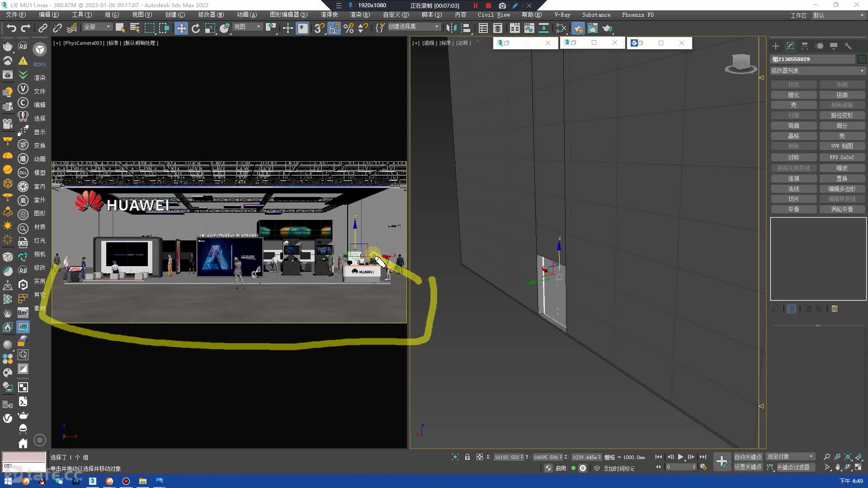
Task: Toggle Absolute/Offset transform mode icon
Action: tap(480, 457)
